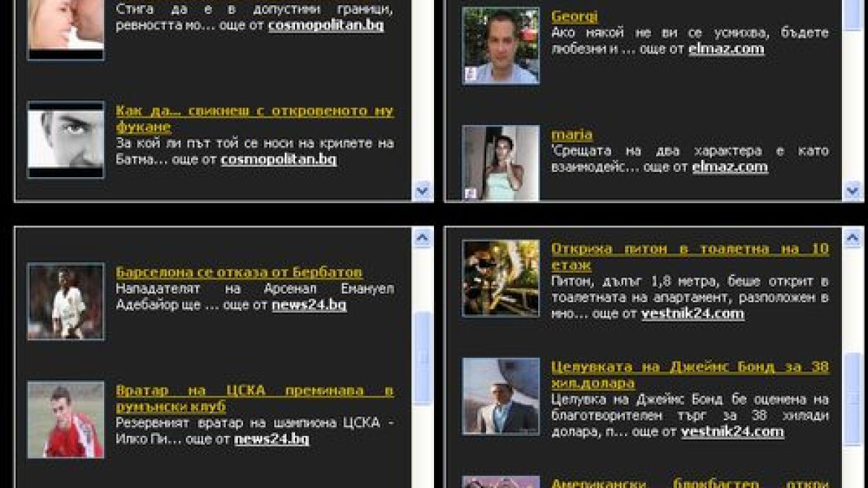Open headline 'Откриха питон в тоалетна на 10 етаж'
The width and height of the screenshot is (868, 488).
point(690,257)
